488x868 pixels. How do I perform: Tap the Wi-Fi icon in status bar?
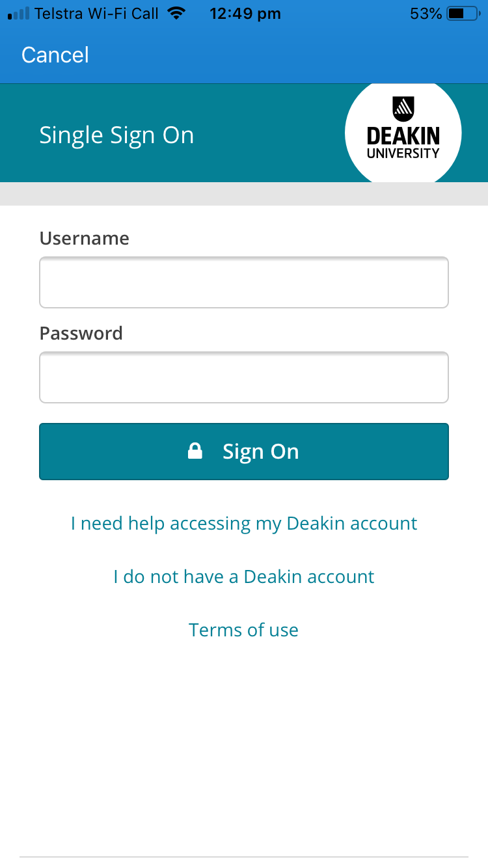pyautogui.click(x=176, y=14)
